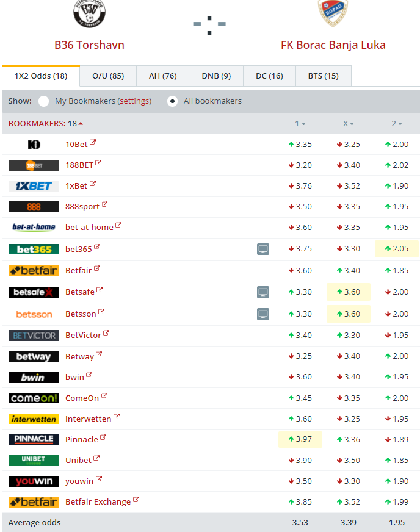Click the B36 Torshavn team crest
The width and height of the screenshot is (420, 532).
pyautogui.click(x=89, y=14)
